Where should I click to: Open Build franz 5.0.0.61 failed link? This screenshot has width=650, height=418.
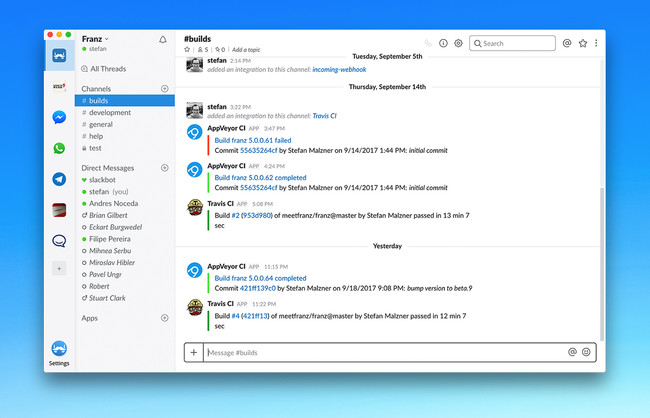click(x=253, y=140)
